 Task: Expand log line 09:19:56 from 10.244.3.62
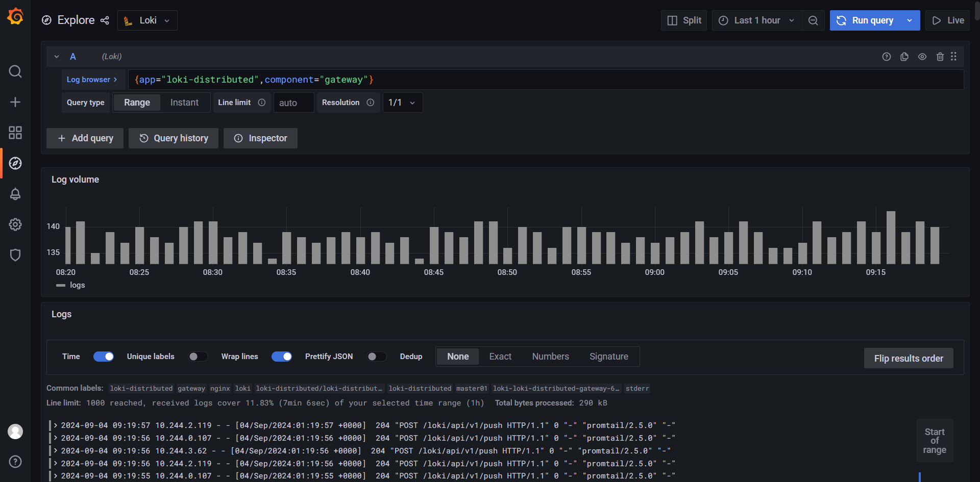pyautogui.click(x=55, y=451)
